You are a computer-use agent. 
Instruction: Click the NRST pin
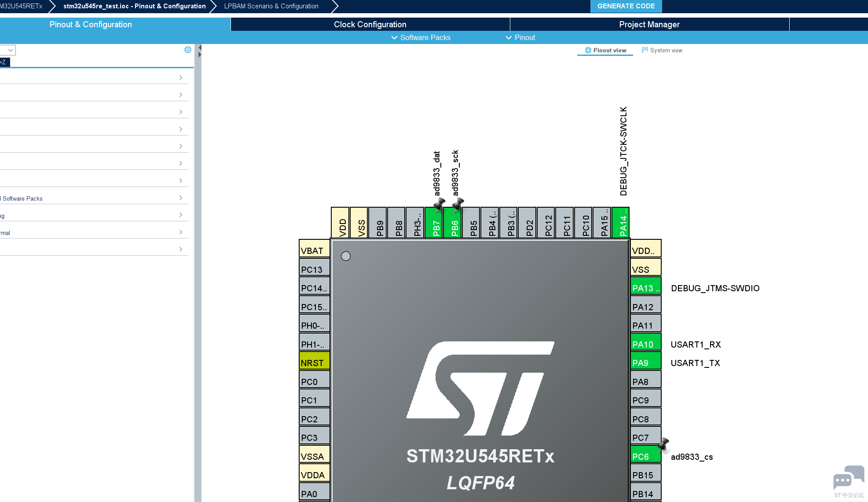315,360
